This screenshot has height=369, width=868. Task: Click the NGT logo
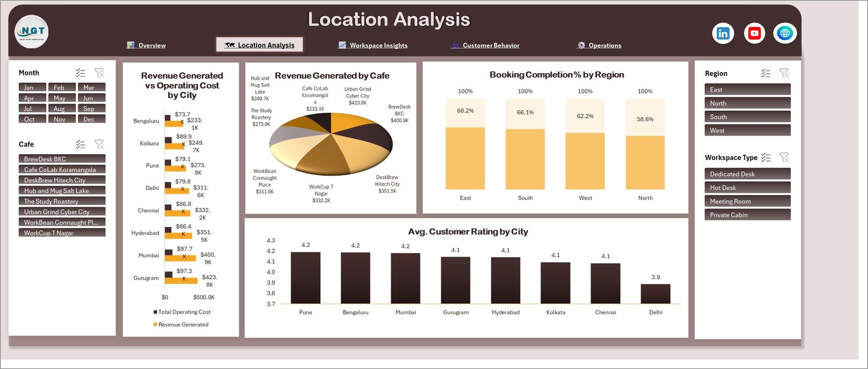point(31,31)
